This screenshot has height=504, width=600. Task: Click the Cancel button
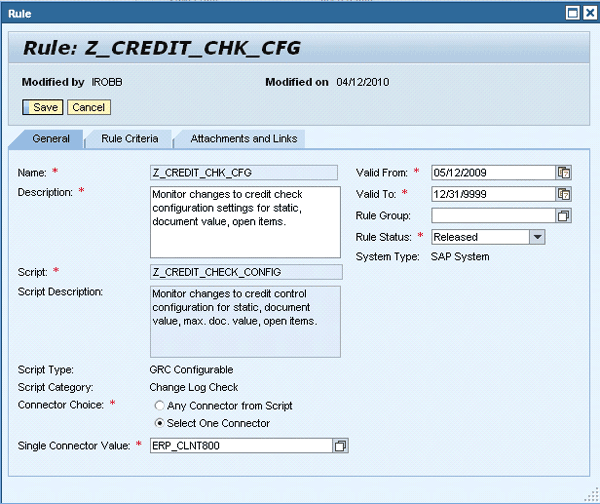[x=88, y=107]
